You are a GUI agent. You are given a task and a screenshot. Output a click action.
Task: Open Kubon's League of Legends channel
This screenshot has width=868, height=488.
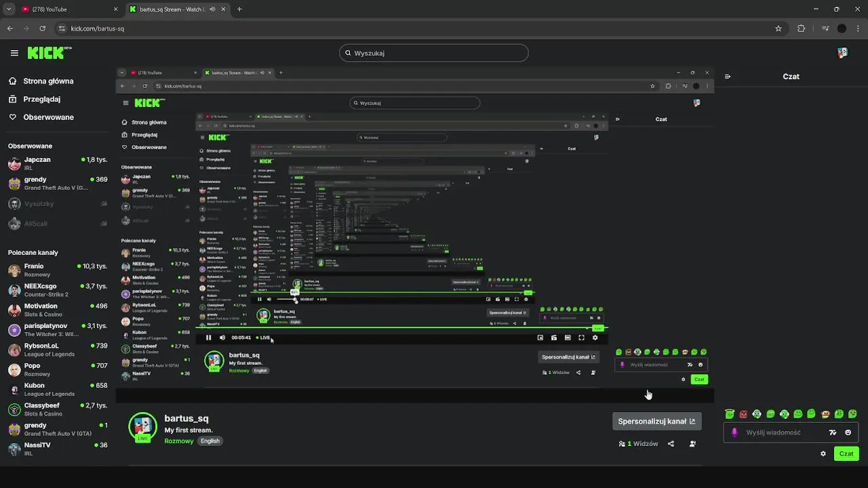(58, 390)
